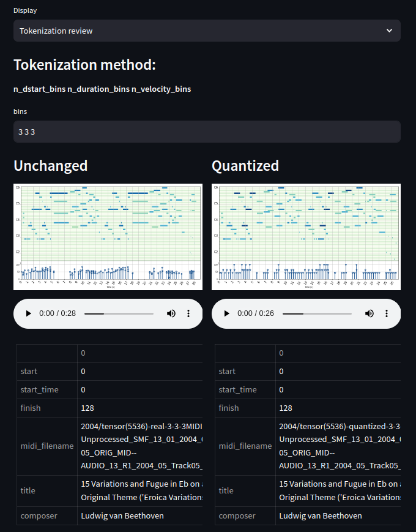Click the Unchanged piano roll visualization
416x532 pixels.
[x=108, y=236]
